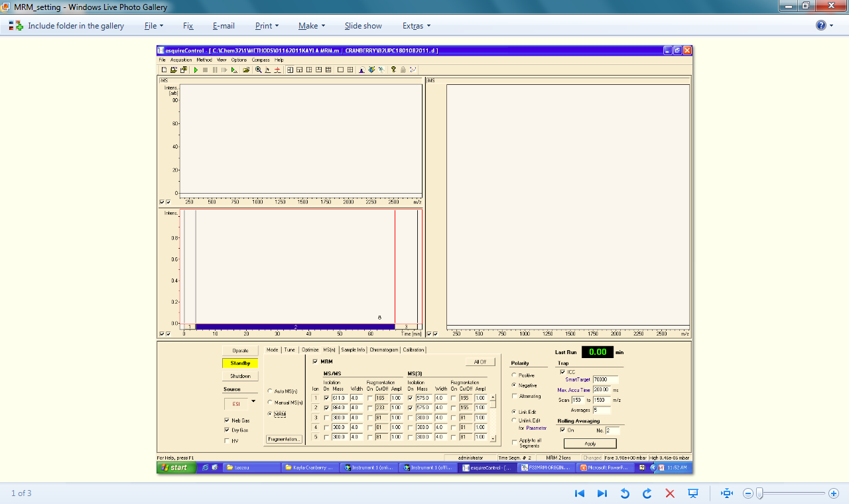Click Slide show in the top toolbar
Screen dimensions: 849x504
363,26
